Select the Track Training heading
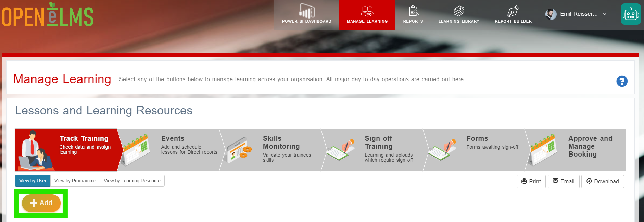 84,138
